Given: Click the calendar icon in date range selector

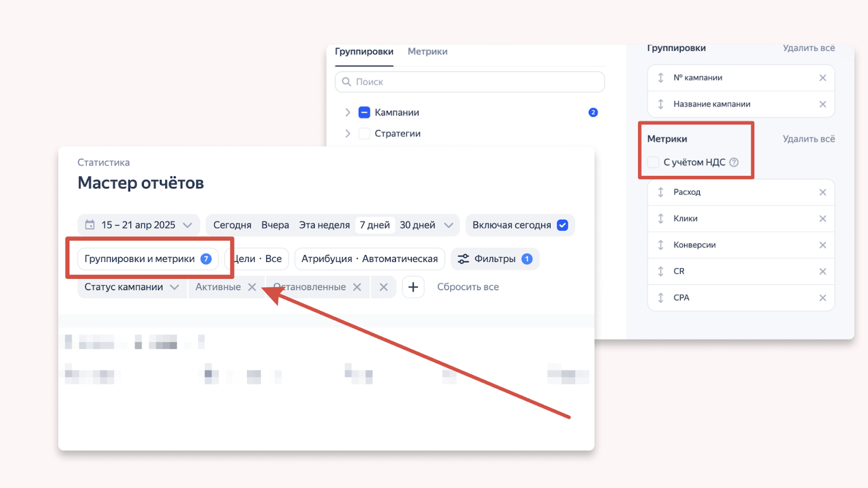Looking at the screenshot, I should [x=90, y=224].
